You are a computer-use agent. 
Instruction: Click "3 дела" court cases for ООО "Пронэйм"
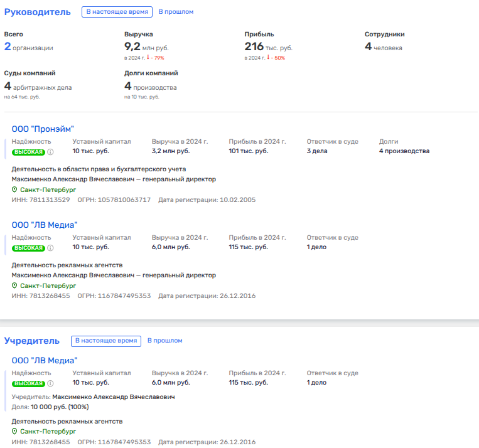click(x=318, y=151)
